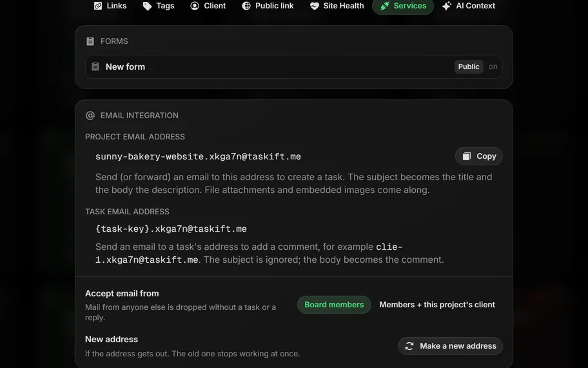588x368 pixels.
Task: Click the PROJECT EMAIL ADDRESS label
Action: [135, 137]
